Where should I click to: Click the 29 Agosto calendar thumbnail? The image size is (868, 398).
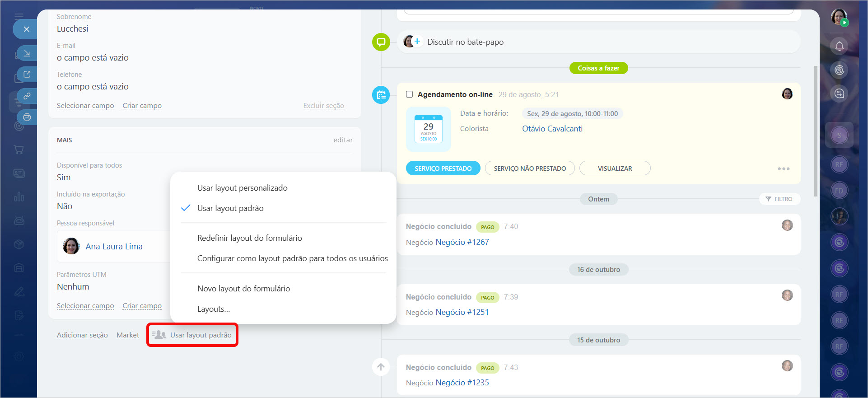point(428,129)
